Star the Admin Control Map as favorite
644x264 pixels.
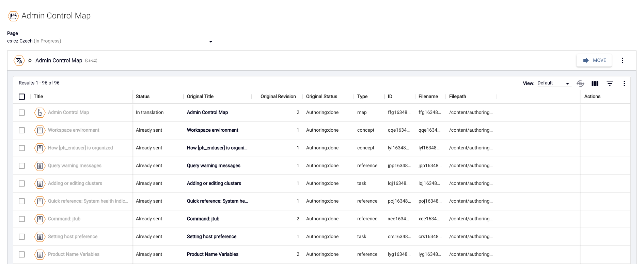[30, 60]
